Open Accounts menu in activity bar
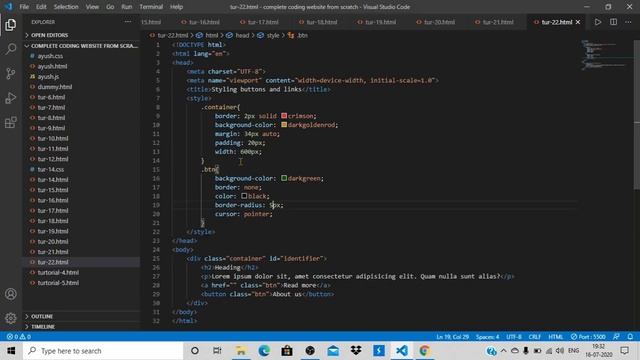The width and height of the screenshot is (640, 360). click(x=11, y=294)
